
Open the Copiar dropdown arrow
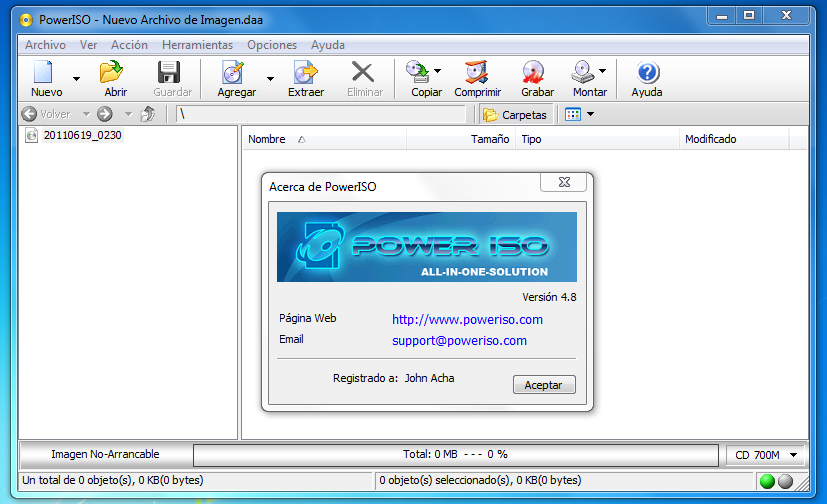[437, 71]
